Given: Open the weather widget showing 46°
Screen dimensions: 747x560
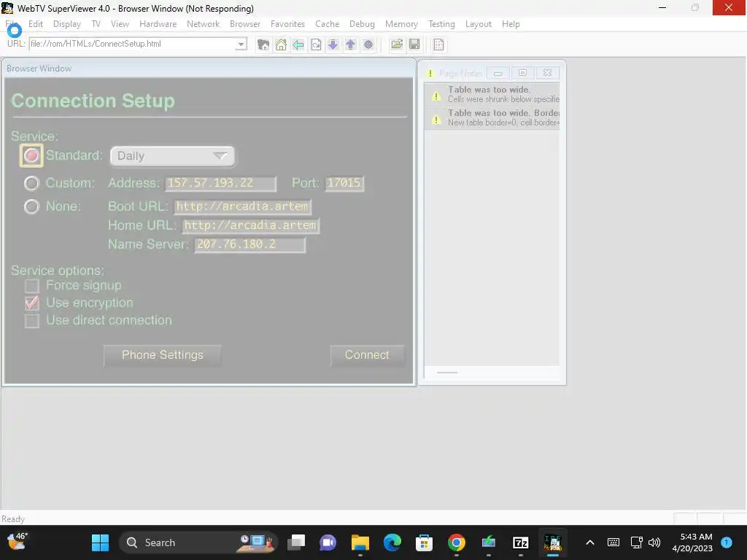Looking at the screenshot, I should pyautogui.click(x=18, y=542).
